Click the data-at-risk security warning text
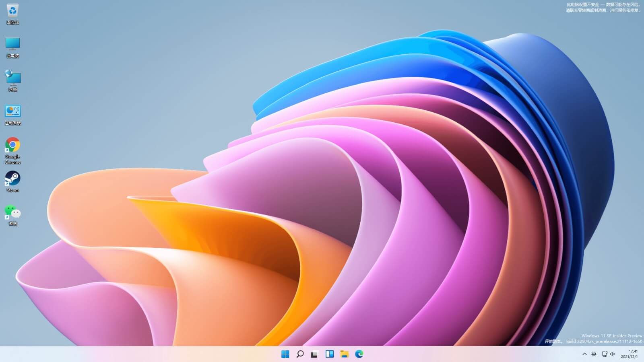This screenshot has width=644, height=362. click(x=603, y=8)
